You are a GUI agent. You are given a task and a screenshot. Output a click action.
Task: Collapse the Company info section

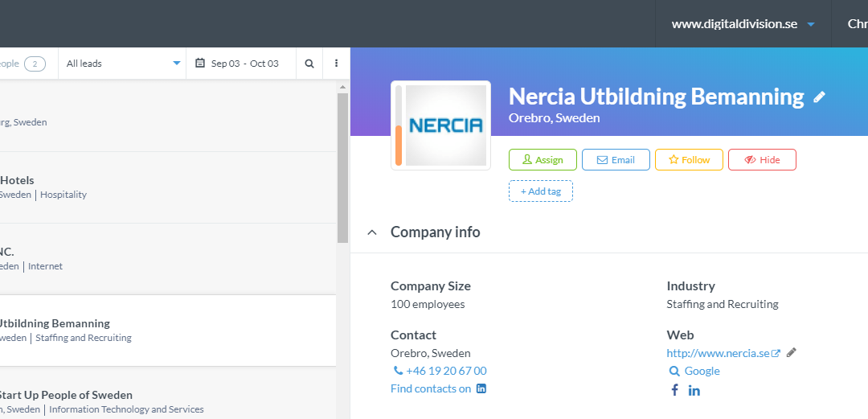point(372,232)
